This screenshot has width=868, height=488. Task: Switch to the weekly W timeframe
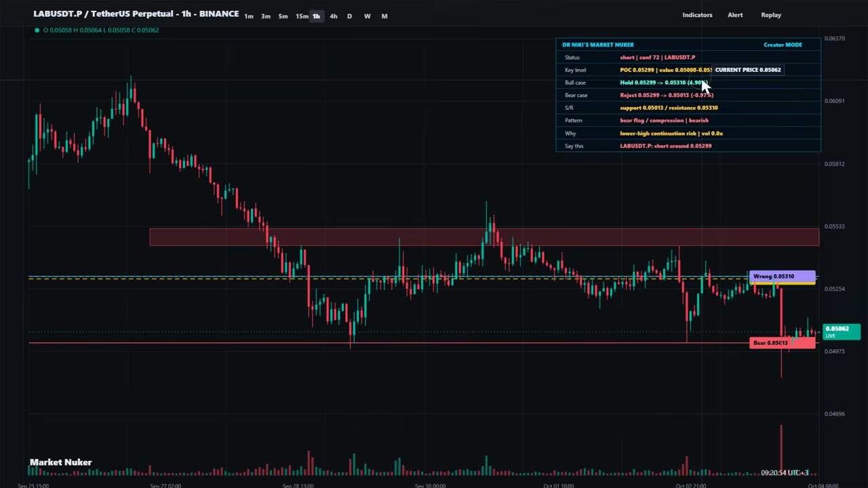(367, 16)
